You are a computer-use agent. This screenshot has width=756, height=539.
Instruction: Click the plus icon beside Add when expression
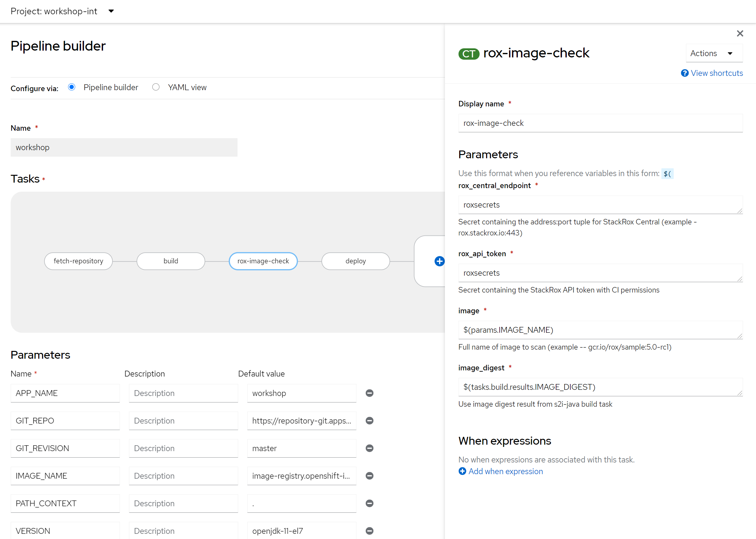pyautogui.click(x=462, y=471)
